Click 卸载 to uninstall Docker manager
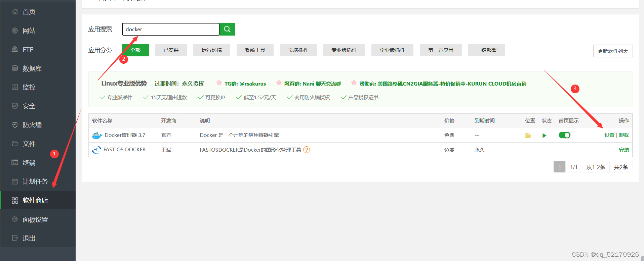 (624, 135)
